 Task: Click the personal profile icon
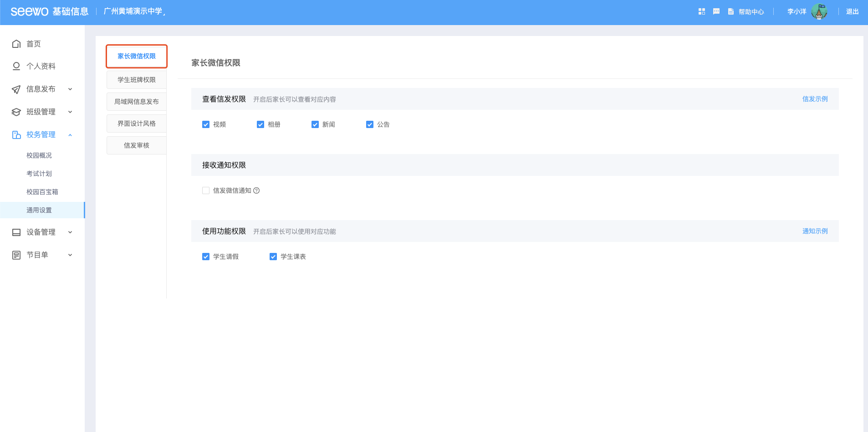click(x=16, y=66)
